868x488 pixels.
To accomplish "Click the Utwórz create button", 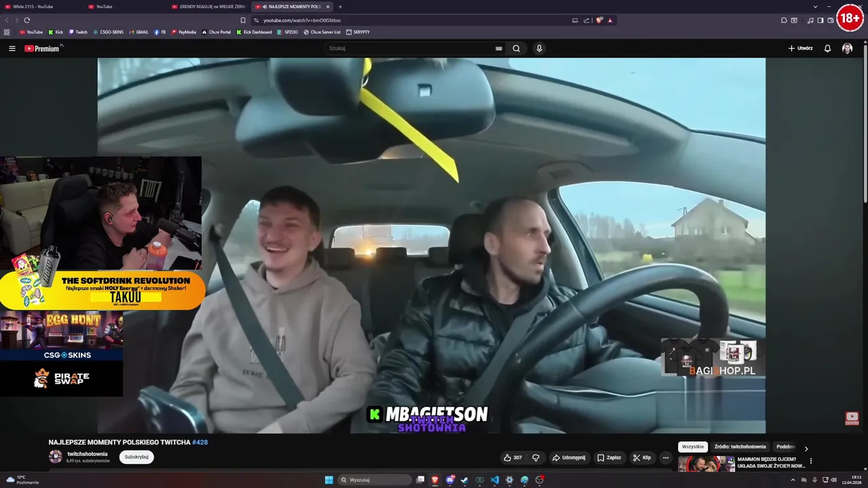I will click(800, 48).
